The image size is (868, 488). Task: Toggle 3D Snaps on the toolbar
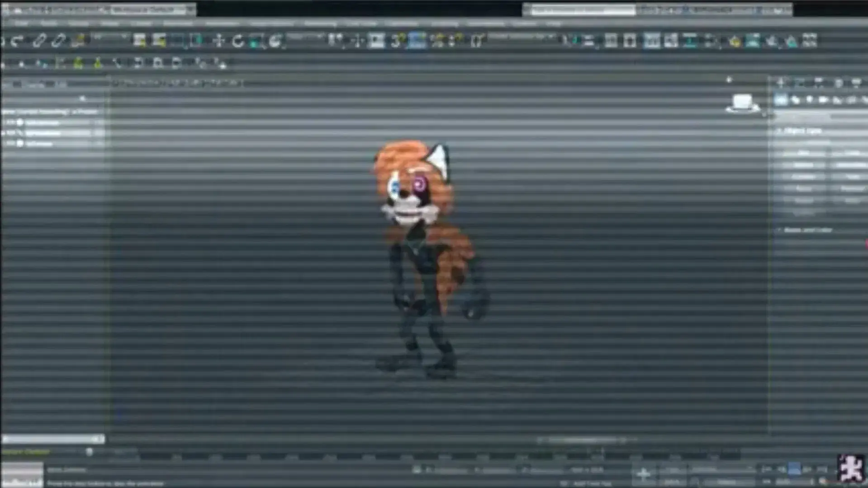397,41
